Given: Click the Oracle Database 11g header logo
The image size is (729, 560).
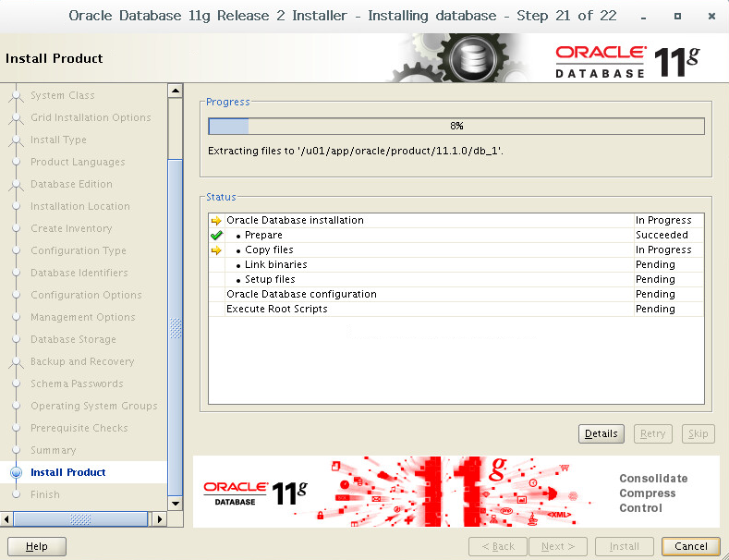Looking at the screenshot, I should pyautogui.click(x=627, y=61).
